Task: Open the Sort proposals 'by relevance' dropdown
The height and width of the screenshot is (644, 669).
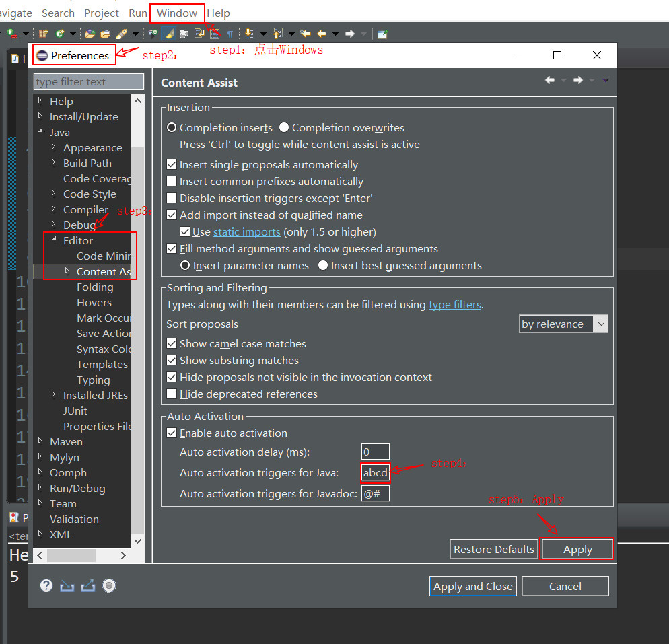Action: [x=563, y=324]
